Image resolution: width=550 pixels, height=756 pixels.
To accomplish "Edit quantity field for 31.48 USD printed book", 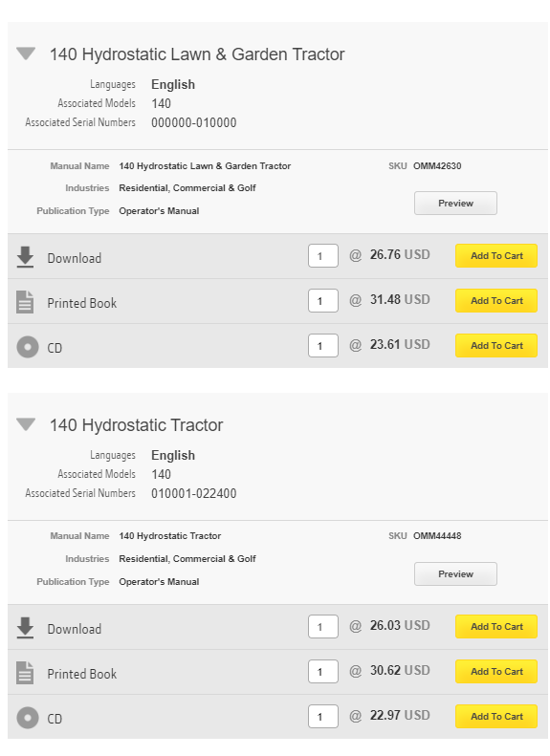I will 323,300.
